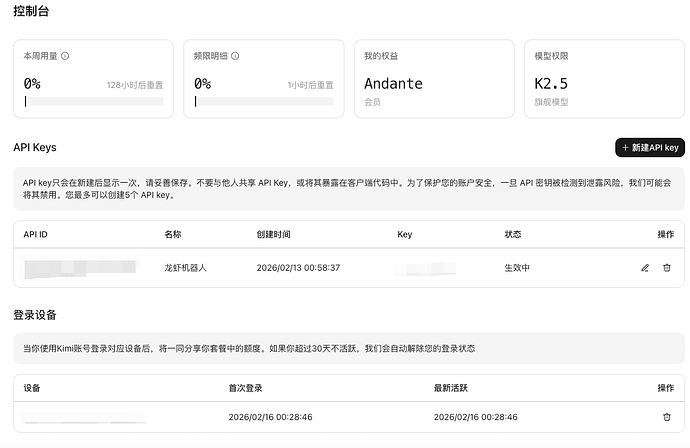Delete the 龙虾机器人 API key
Image resolution: width=690 pixels, height=448 pixels.
coord(667,268)
